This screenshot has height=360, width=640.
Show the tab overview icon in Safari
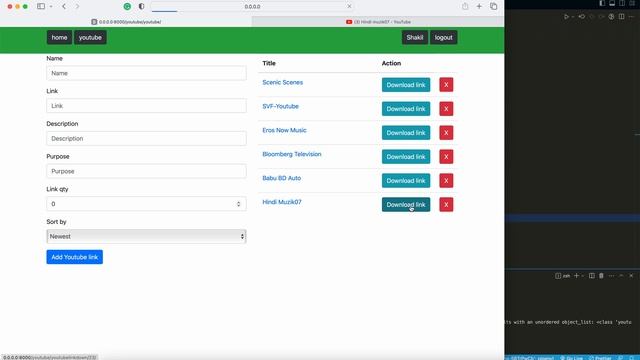coord(493,6)
